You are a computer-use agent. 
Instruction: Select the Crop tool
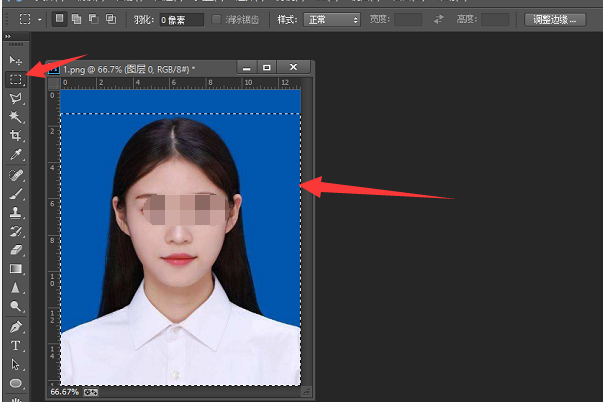point(16,135)
